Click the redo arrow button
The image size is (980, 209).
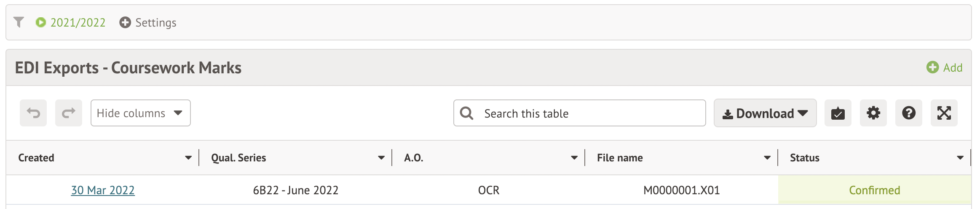(x=69, y=113)
